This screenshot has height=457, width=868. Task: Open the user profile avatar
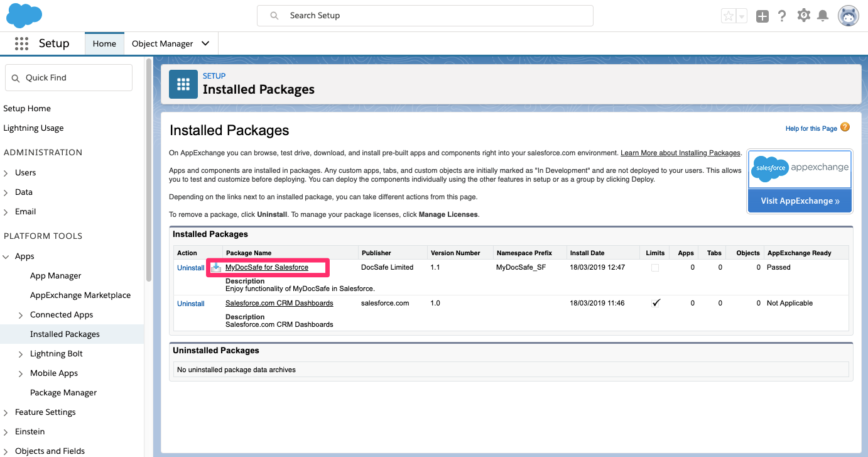pos(849,16)
